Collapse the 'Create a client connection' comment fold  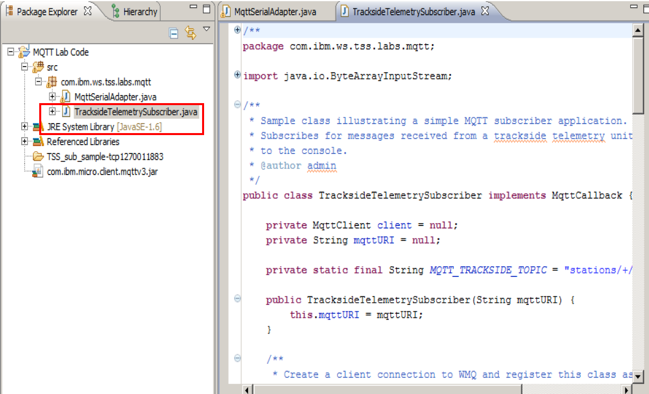click(x=238, y=358)
